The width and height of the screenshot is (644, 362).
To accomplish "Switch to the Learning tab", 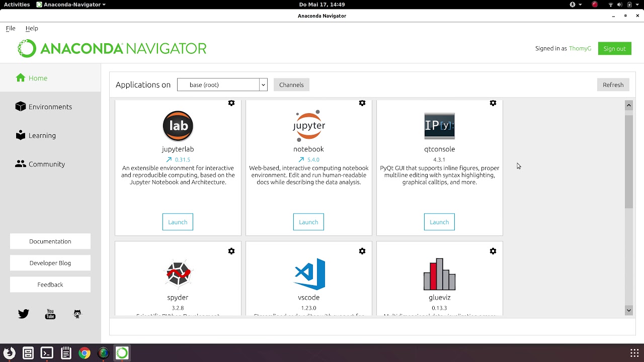I will tap(50, 135).
